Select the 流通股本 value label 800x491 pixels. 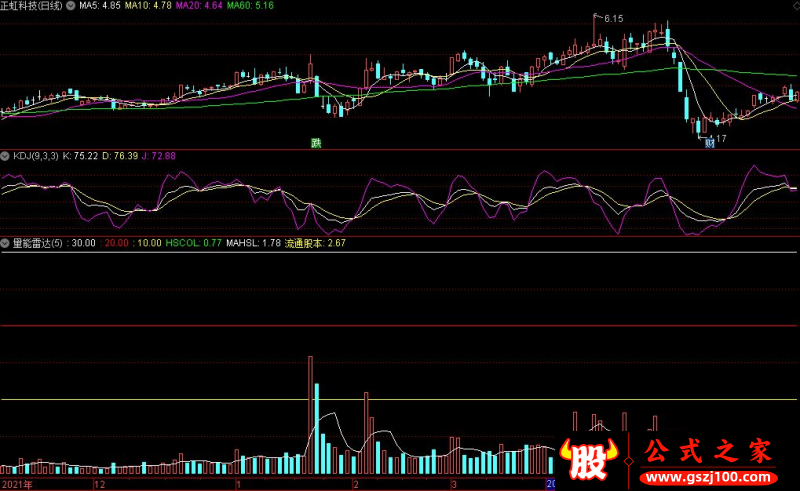point(315,243)
